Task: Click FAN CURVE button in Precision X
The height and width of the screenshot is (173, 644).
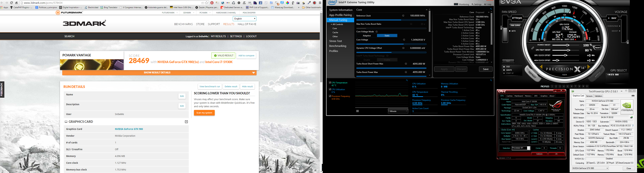Action: point(515,25)
